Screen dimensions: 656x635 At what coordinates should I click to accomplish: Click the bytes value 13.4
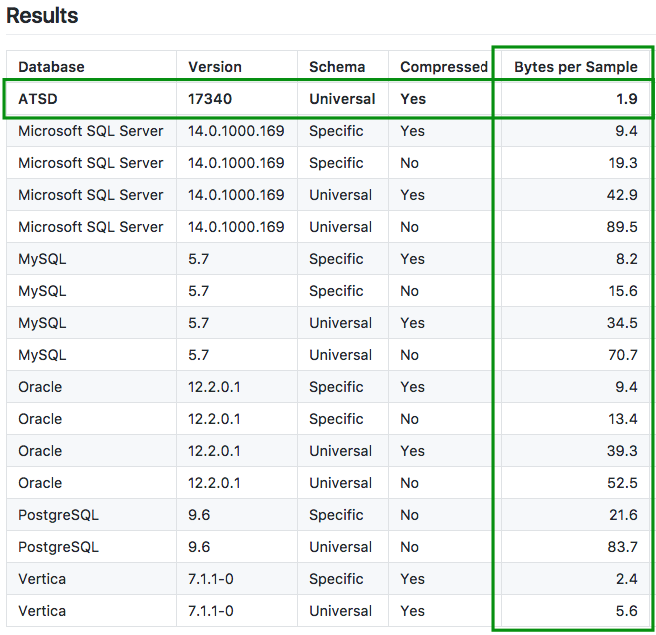point(623,419)
